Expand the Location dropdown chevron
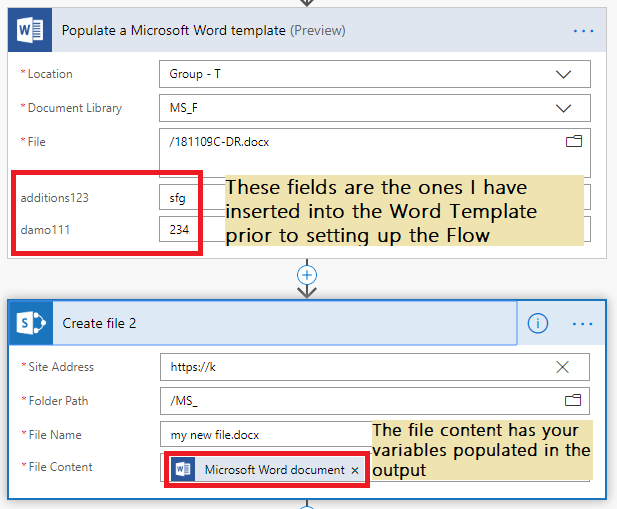 563,74
